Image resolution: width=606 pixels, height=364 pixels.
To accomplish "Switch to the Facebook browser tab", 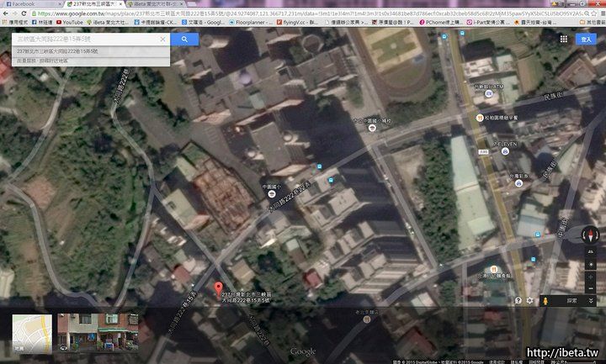I will 31,4.
